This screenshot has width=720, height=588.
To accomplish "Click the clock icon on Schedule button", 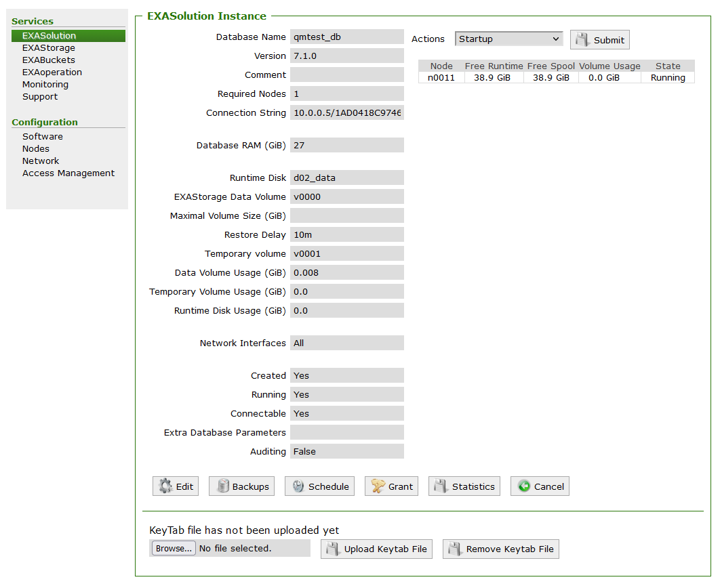I will (x=298, y=486).
